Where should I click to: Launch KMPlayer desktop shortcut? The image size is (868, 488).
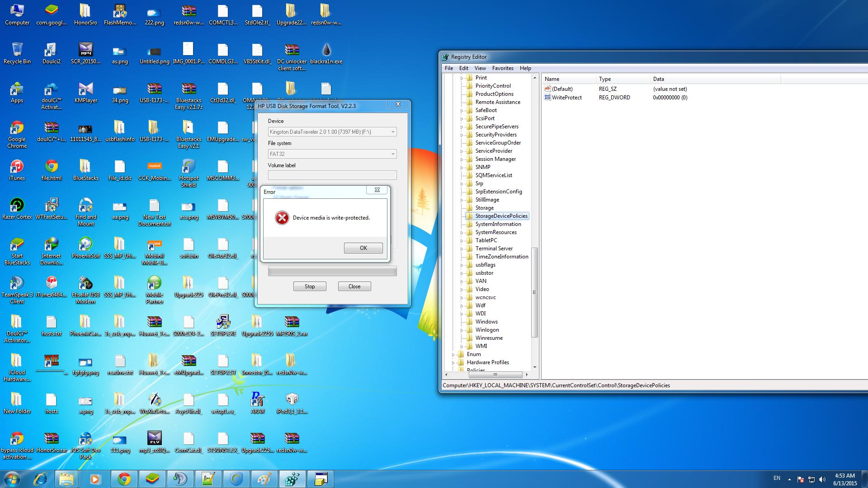point(86,92)
